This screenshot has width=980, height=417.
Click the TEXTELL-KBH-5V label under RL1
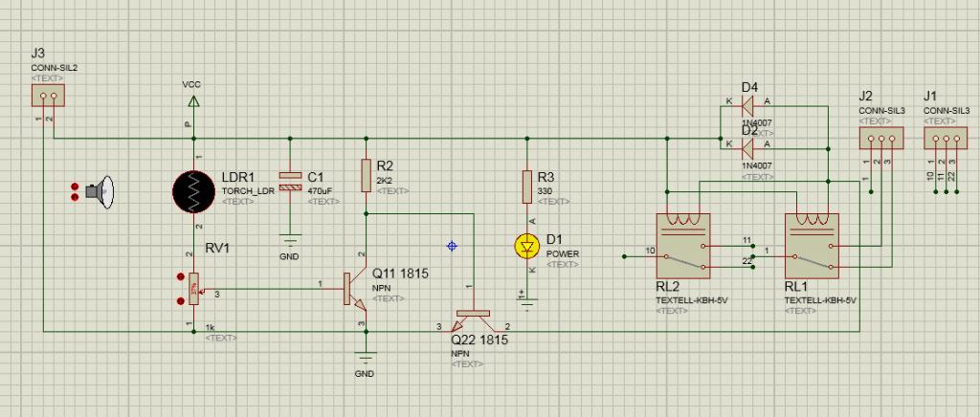coord(820,300)
